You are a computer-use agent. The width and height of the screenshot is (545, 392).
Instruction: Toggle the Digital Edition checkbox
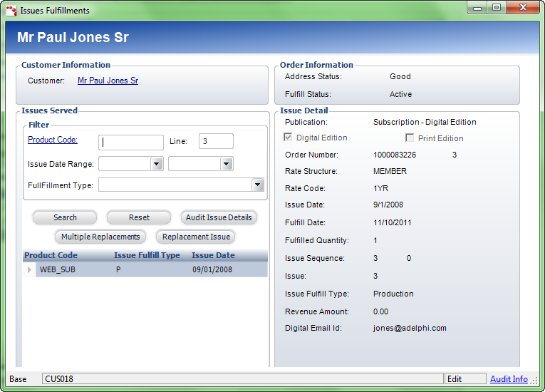click(289, 138)
